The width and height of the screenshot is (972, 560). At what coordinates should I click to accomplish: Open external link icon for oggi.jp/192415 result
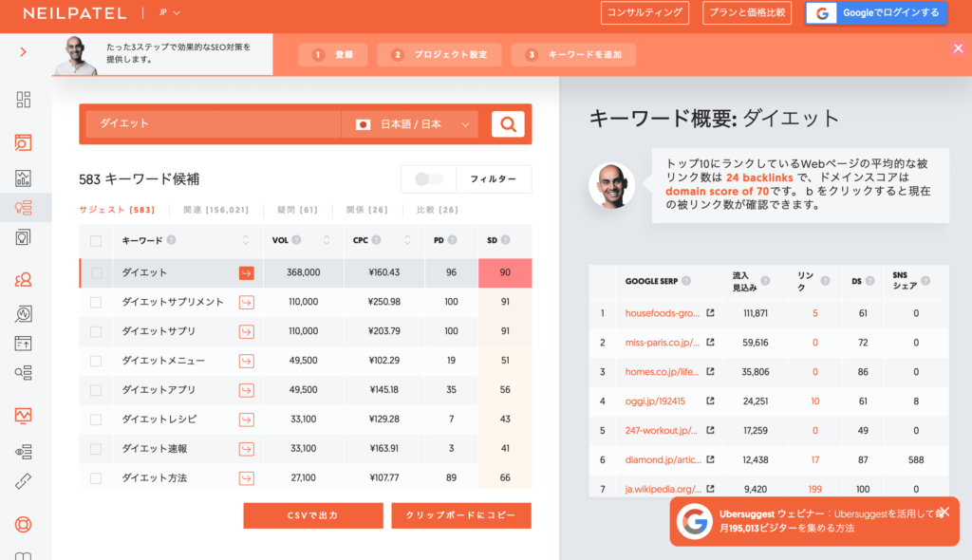[x=710, y=401]
